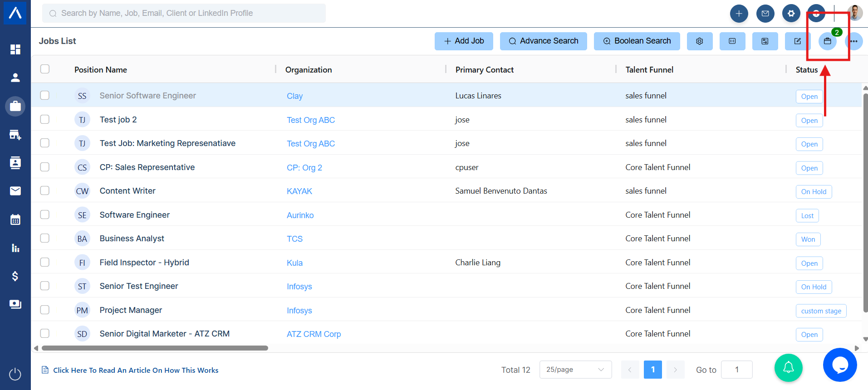Screen dimensions: 868x390
Task: Click the green notification bell button
Action: pos(788,367)
